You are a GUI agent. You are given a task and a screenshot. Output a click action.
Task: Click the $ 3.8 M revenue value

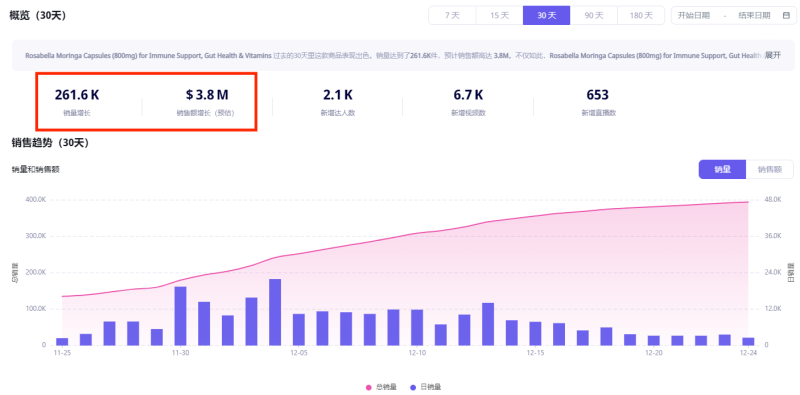(207, 95)
